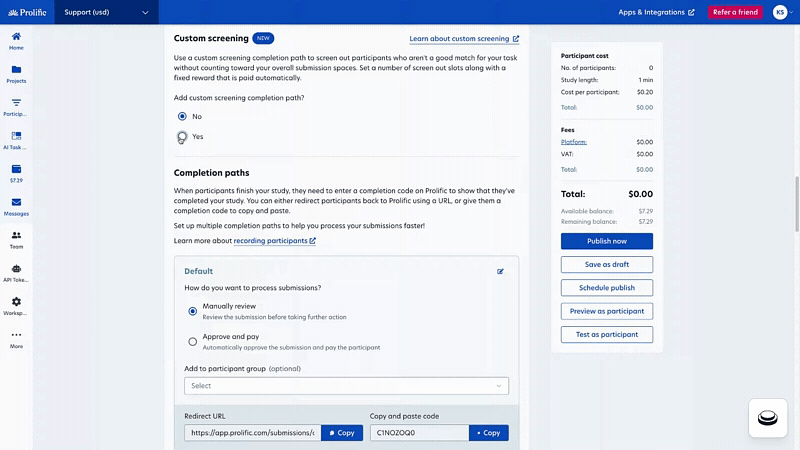Click the Remaining balance $7.29 value

pyautogui.click(x=645, y=222)
